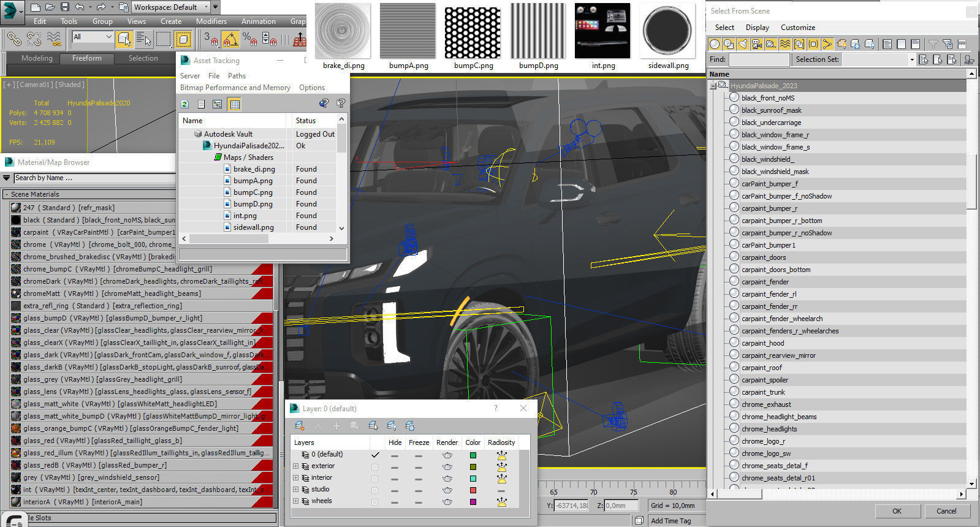Toggle the Percent Snap icon

click(x=249, y=39)
